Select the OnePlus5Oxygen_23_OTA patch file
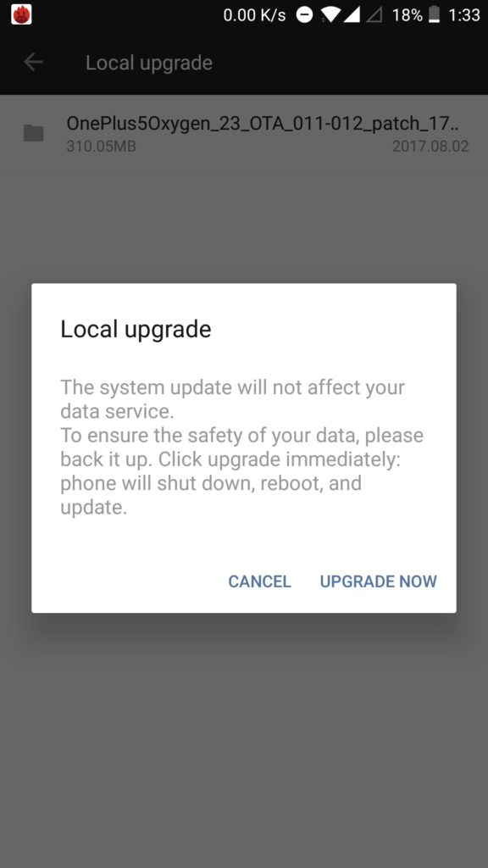488x868 pixels. click(x=244, y=133)
